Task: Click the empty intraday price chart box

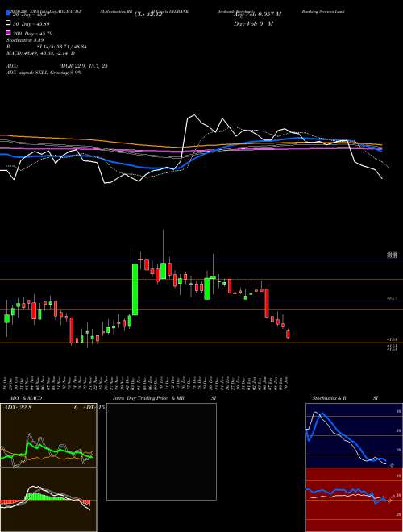Action: click(x=161, y=451)
